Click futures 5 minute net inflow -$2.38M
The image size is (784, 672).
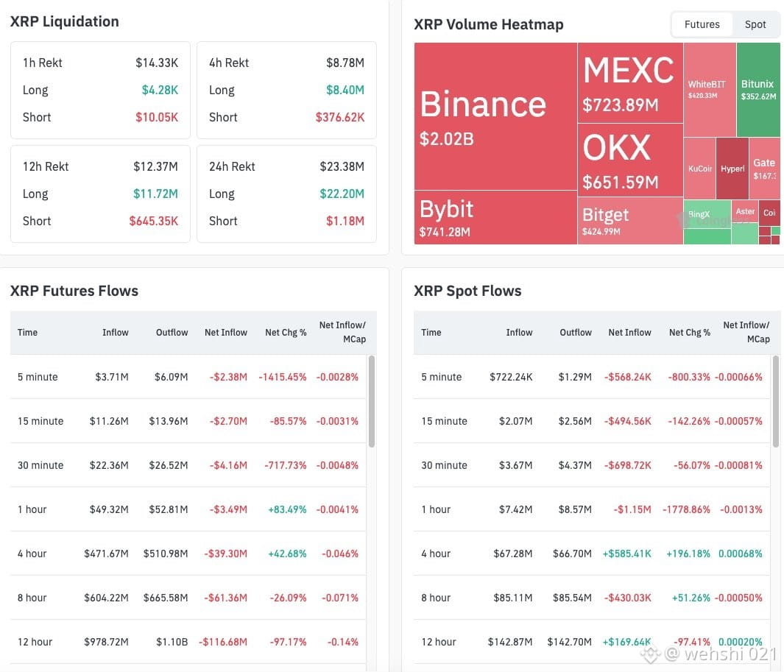[x=228, y=377]
